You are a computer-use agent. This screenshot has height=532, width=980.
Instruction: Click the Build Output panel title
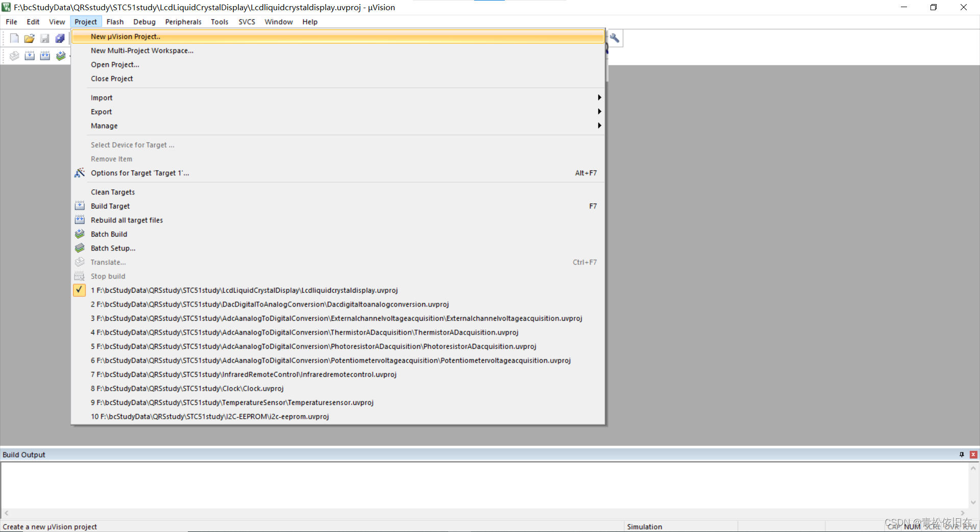(x=24, y=454)
